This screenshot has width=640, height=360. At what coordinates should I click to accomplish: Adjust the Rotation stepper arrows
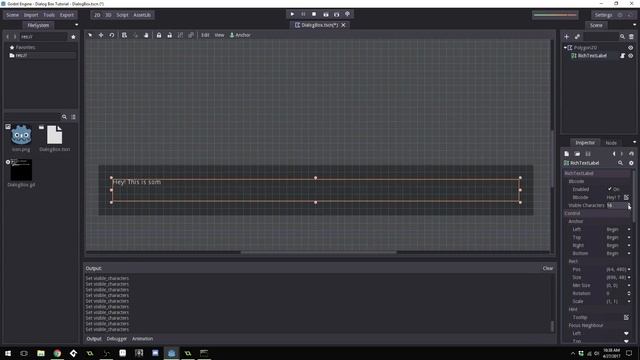pyautogui.click(x=629, y=293)
